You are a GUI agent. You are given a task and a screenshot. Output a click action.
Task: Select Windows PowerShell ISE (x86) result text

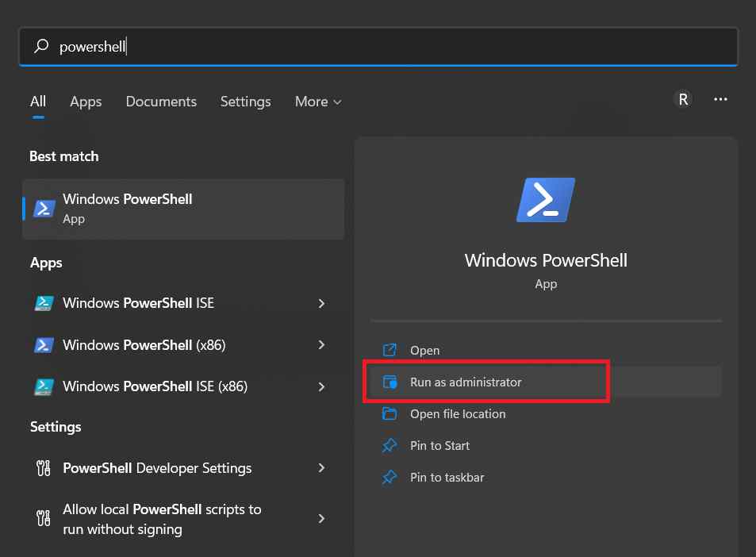155,386
